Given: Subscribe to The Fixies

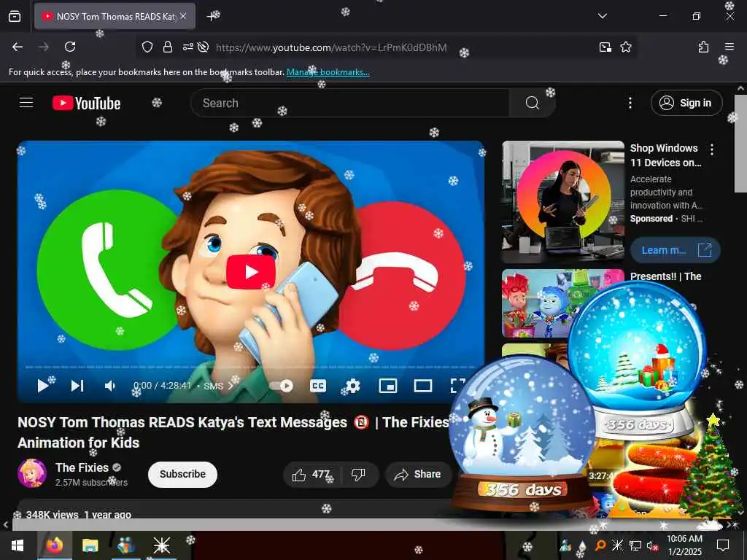Looking at the screenshot, I should pos(182,474).
